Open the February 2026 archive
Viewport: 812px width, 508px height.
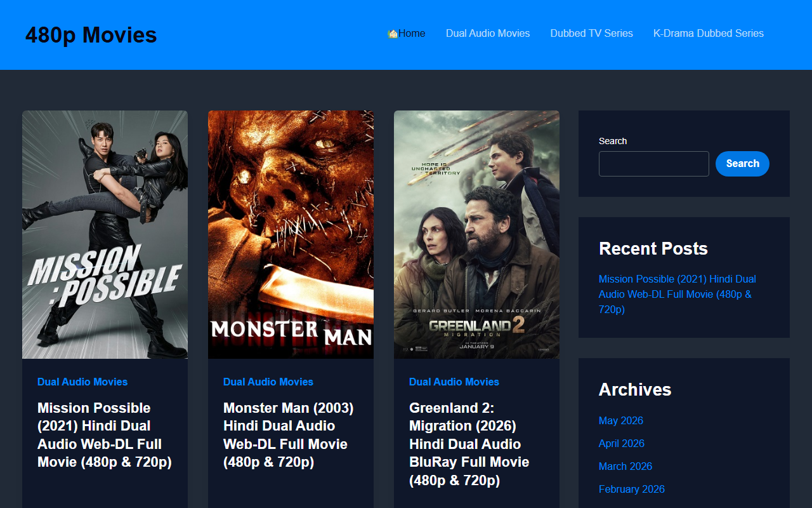point(632,489)
